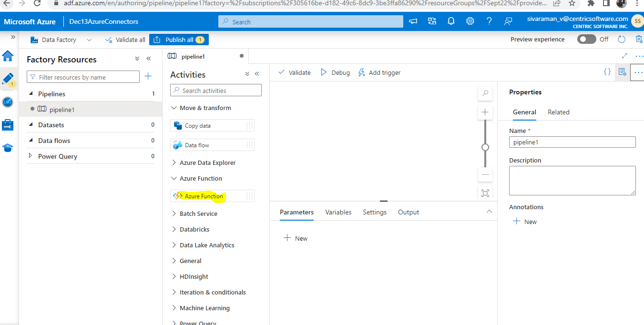Turn on the Preview experience toggle
644x325 pixels.
[586, 39]
